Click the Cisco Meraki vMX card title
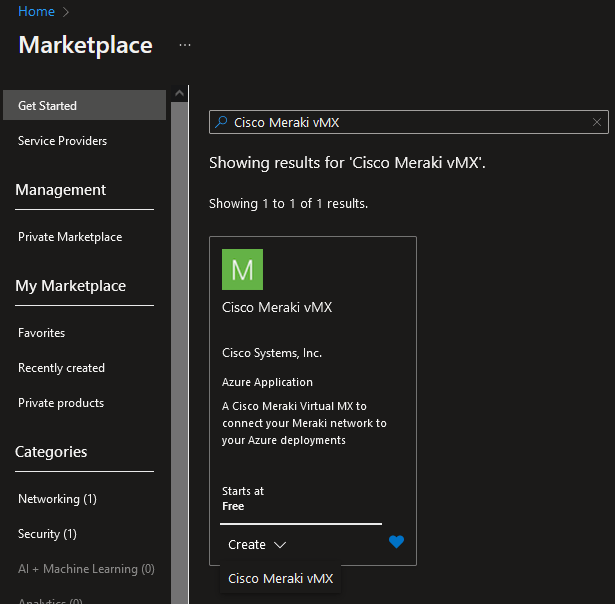The height and width of the screenshot is (604, 615). [x=277, y=307]
